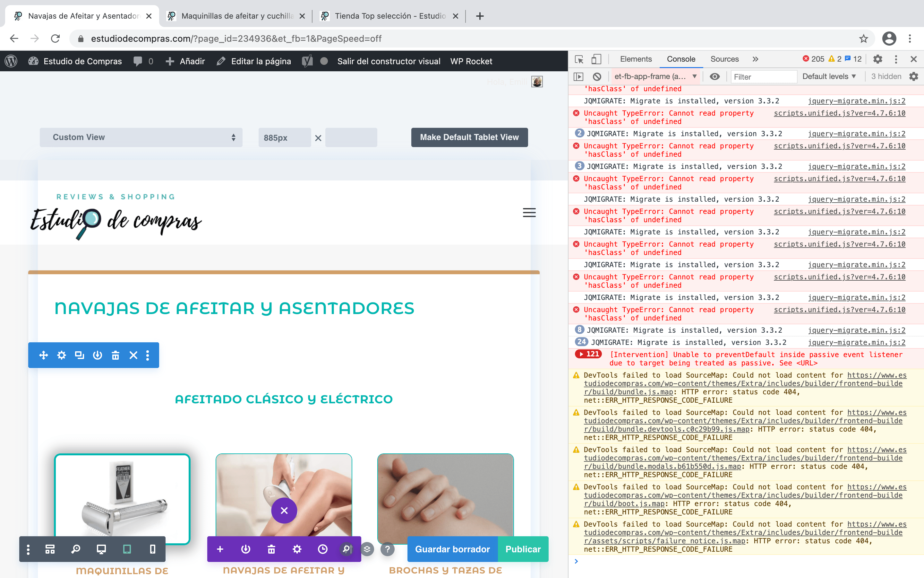
Task: Open section settings gear in blue toolbar
Action: (62, 355)
